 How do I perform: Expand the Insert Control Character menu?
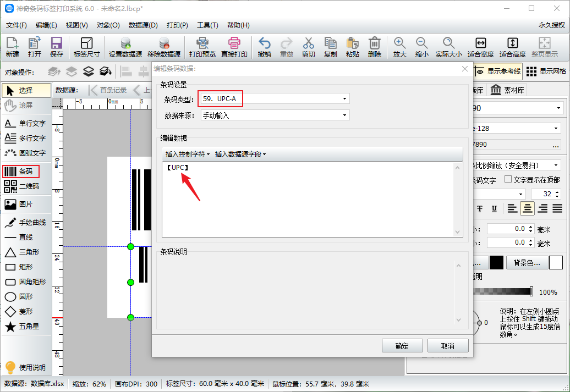click(x=188, y=154)
